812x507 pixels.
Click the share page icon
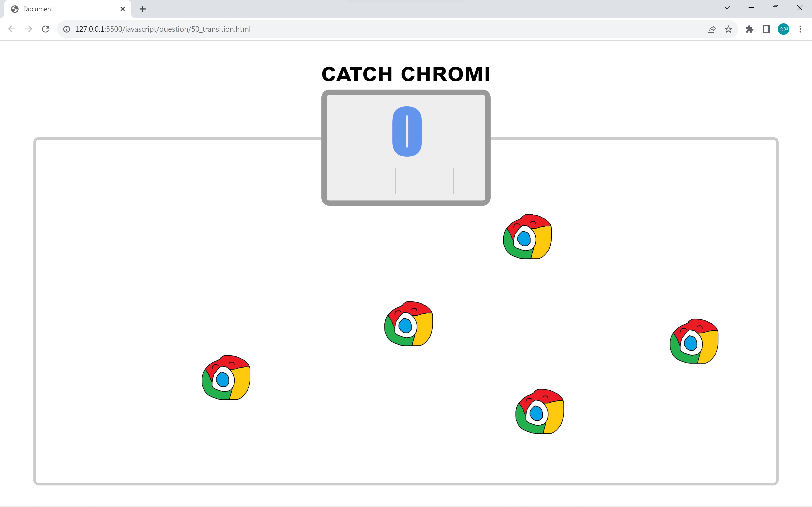pos(711,29)
